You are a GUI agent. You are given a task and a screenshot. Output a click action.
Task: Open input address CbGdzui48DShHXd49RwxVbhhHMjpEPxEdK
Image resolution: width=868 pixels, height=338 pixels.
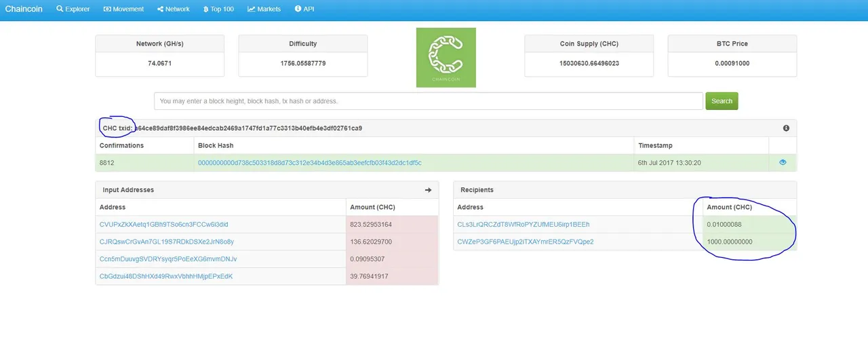click(x=166, y=276)
